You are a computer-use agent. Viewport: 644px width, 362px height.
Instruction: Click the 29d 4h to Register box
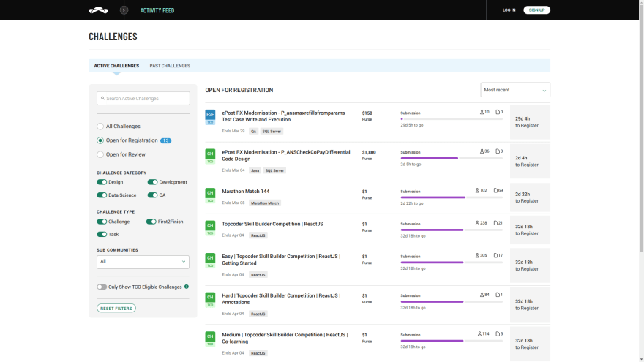click(x=530, y=122)
